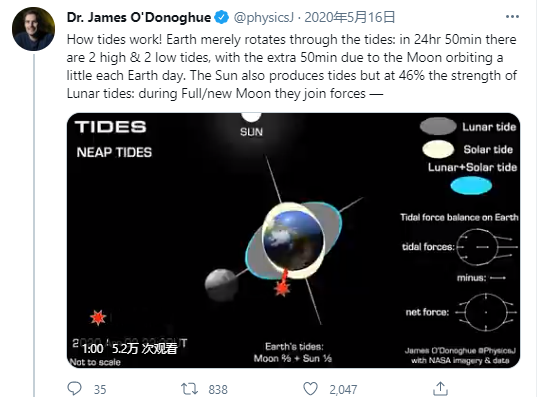This screenshot has width=538, height=397.
Task: Click the gray Lunar tide legend swatch
Action: (438, 126)
